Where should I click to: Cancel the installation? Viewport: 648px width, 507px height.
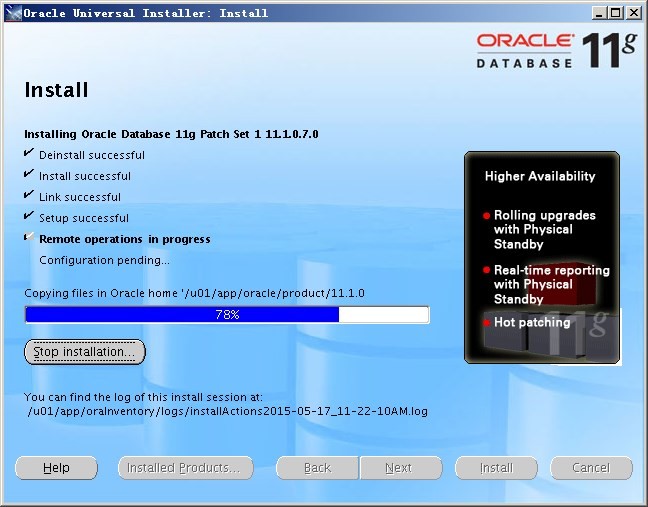pyautogui.click(x=591, y=468)
